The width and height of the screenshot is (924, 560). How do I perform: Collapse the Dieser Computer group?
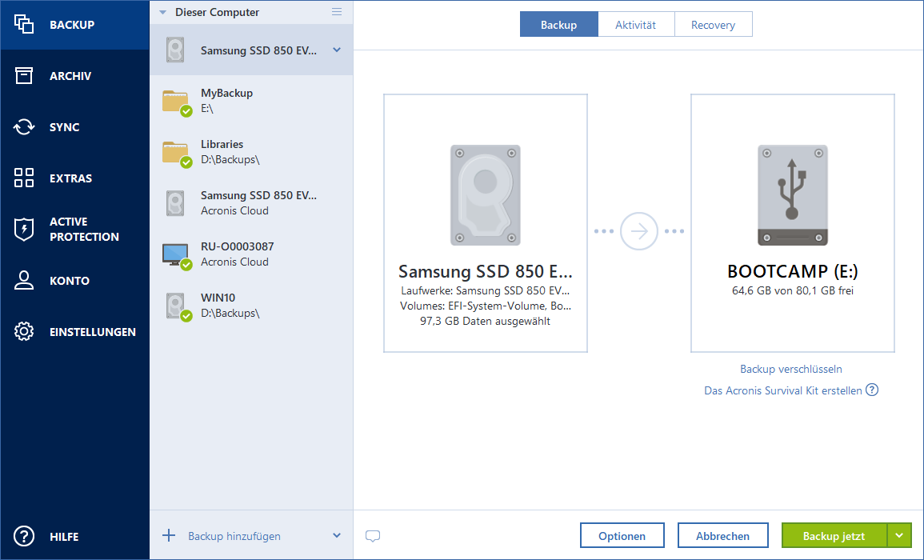163,13
